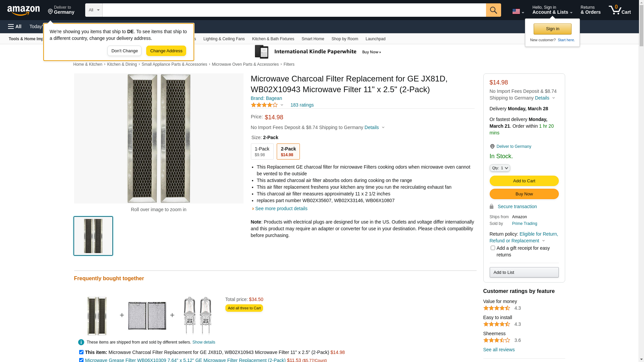Image resolution: width=644 pixels, height=362 pixels.
Task: Open the All hamburger menu
Action: (15, 26)
